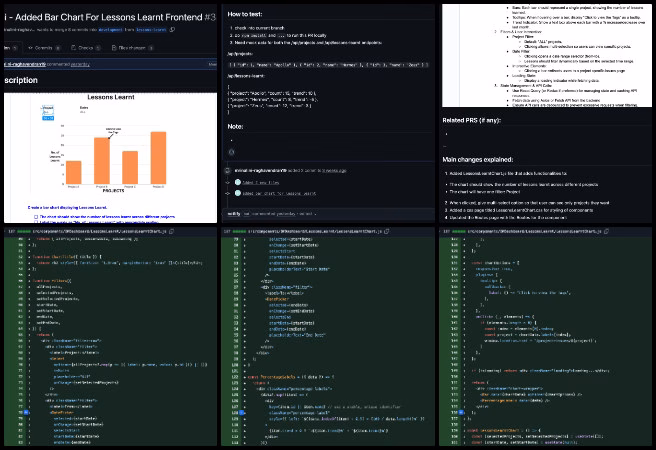Click the lessons-learnt head branch link

(151, 30)
